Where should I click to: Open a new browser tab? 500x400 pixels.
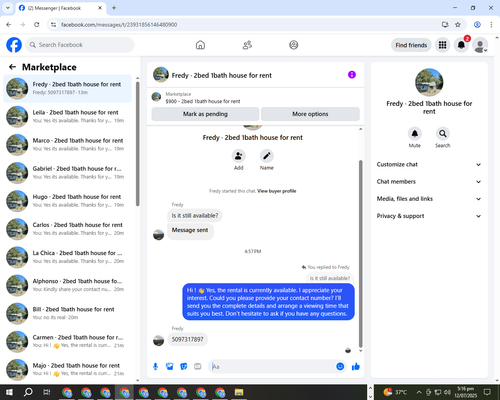click(x=114, y=8)
